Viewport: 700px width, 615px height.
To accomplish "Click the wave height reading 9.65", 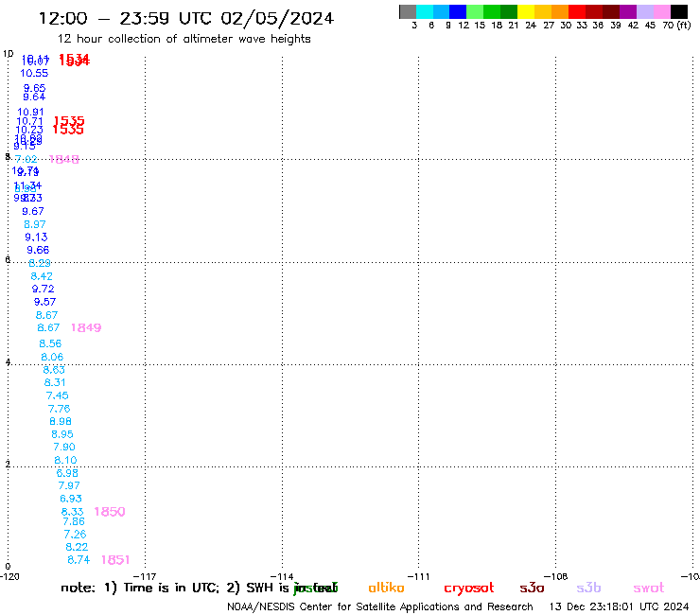I will (34, 88).
